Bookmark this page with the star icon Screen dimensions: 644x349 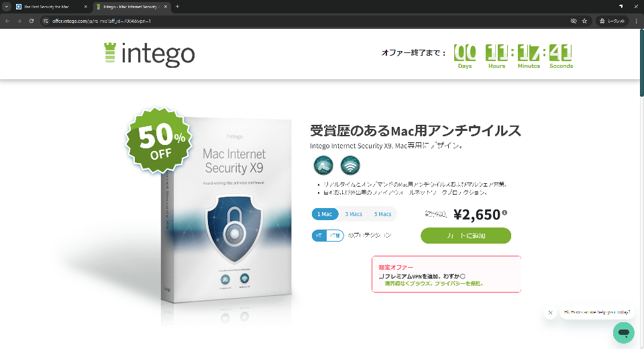(x=584, y=21)
